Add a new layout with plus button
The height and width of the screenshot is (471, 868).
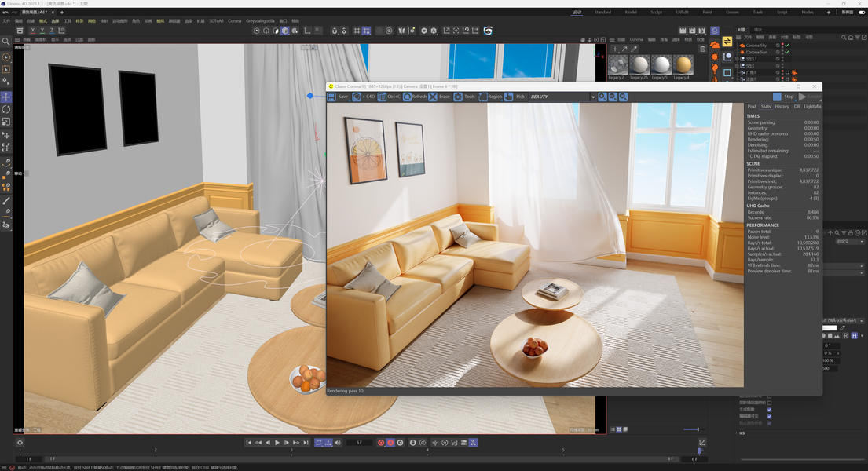[x=829, y=13]
